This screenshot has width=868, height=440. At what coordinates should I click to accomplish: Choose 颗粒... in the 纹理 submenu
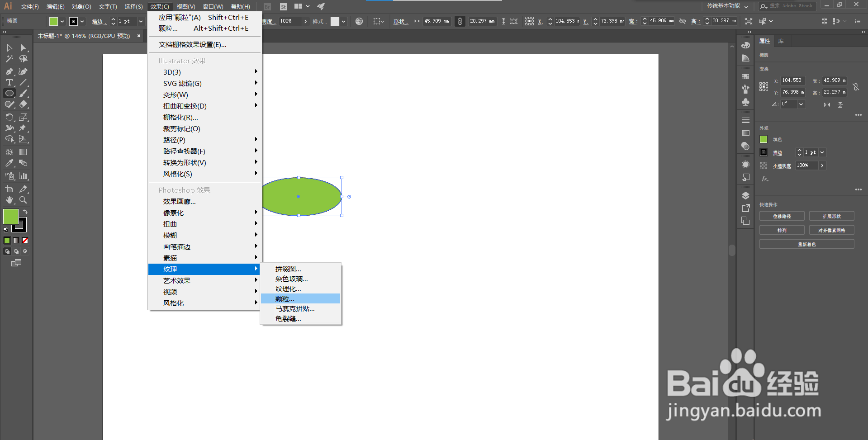point(300,299)
